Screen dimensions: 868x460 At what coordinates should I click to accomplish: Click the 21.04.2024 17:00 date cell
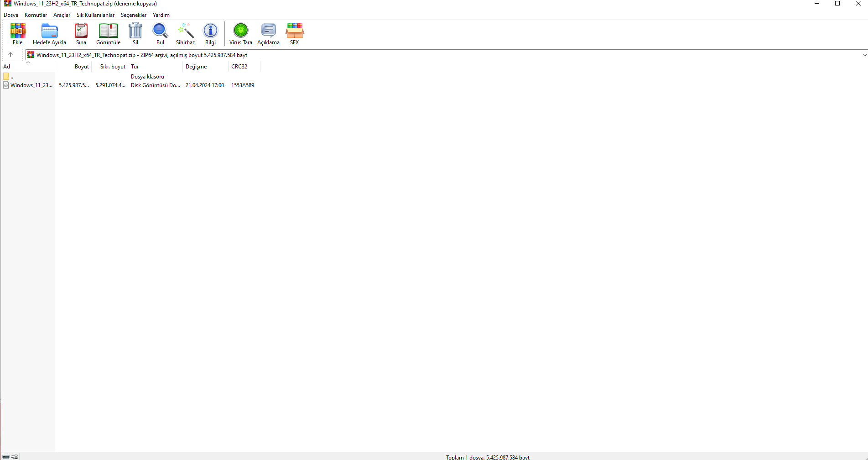click(x=205, y=85)
